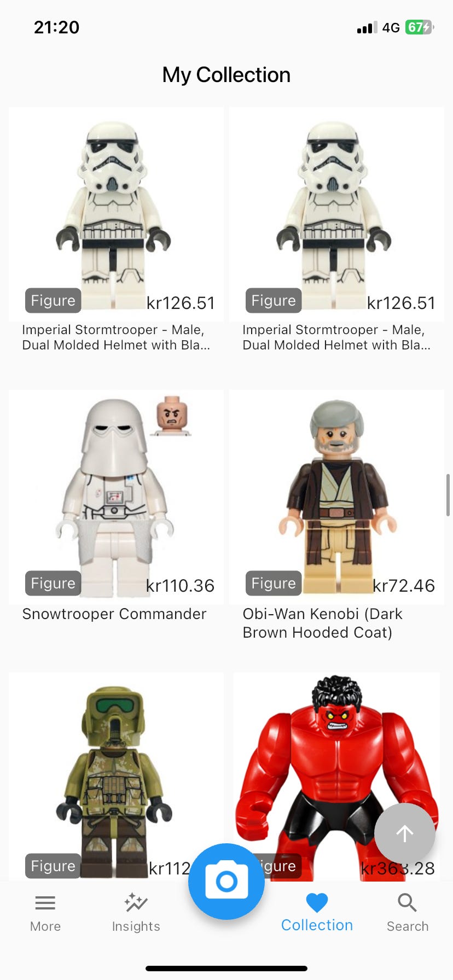
Task: Tap the Figure badge on Snowtrooper Commander
Action: click(53, 584)
